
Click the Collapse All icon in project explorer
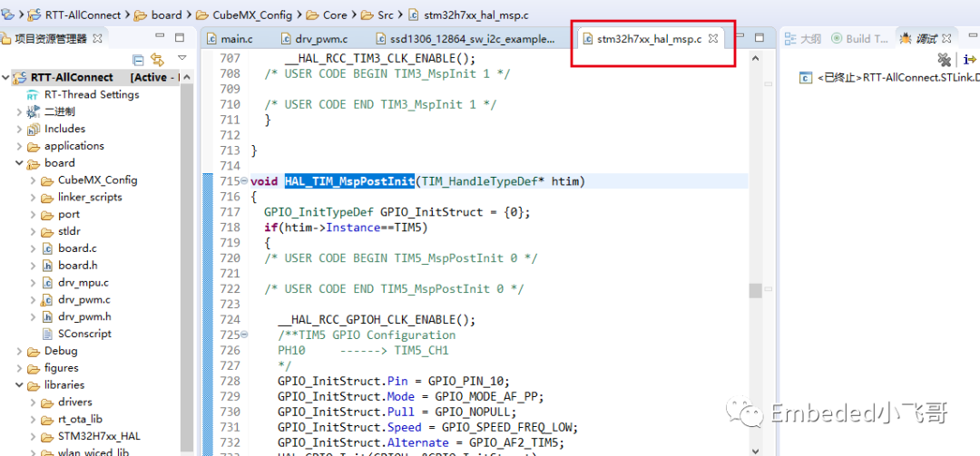pyautogui.click(x=139, y=59)
